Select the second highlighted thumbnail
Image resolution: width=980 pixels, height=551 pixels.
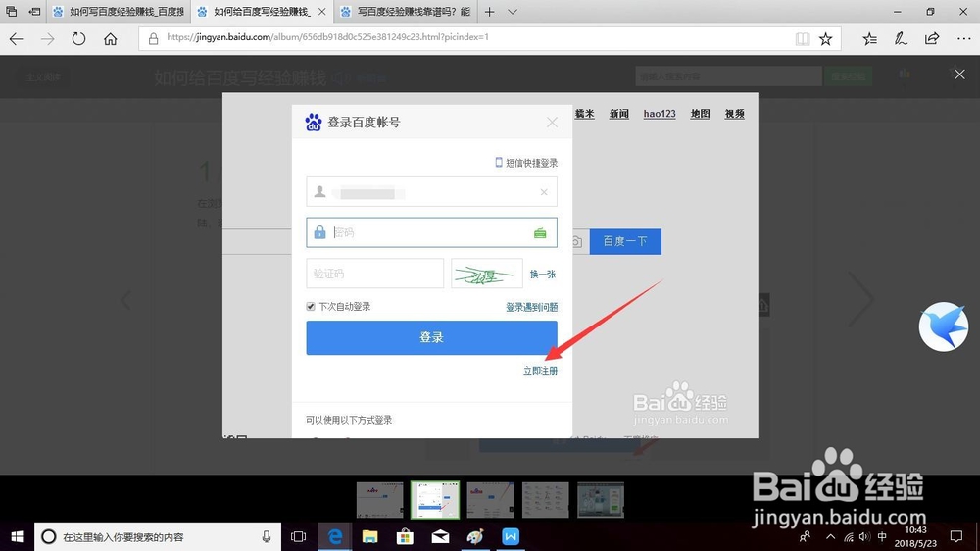coord(435,500)
